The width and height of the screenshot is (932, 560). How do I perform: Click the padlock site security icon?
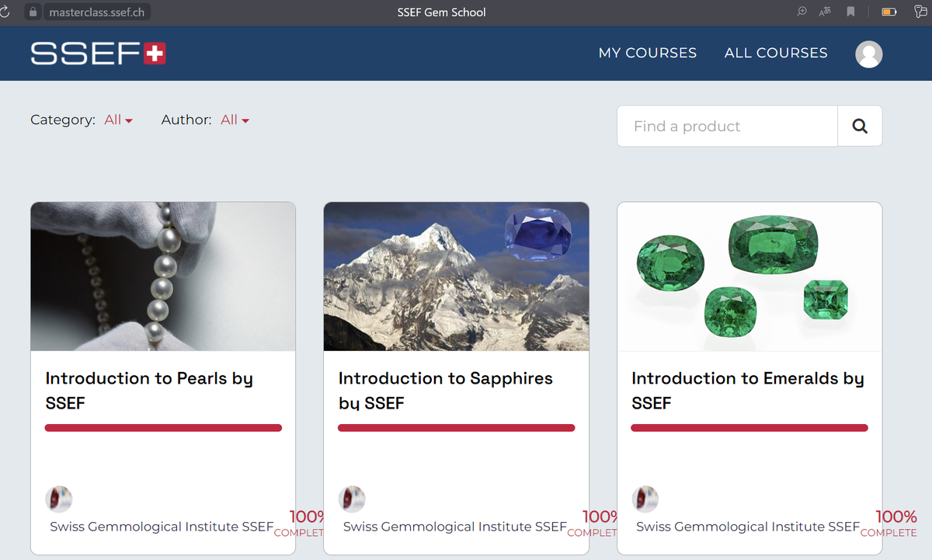(33, 12)
